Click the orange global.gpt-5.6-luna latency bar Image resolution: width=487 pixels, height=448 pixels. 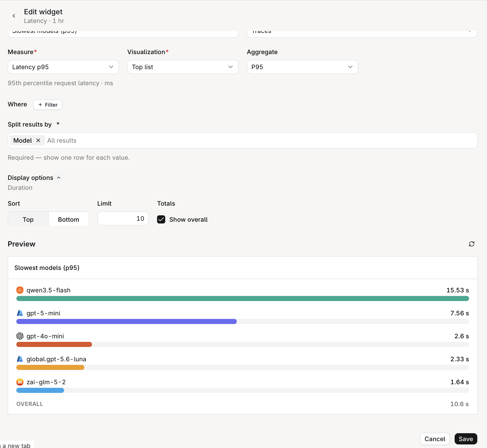[x=50, y=367]
